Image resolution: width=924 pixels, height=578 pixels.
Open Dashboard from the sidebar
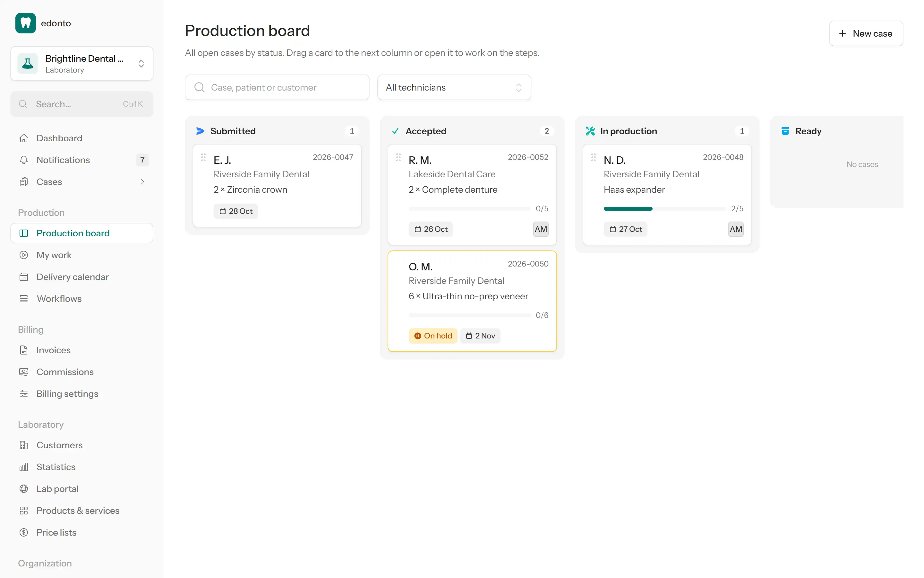pyautogui.click(x=82, y=138)
